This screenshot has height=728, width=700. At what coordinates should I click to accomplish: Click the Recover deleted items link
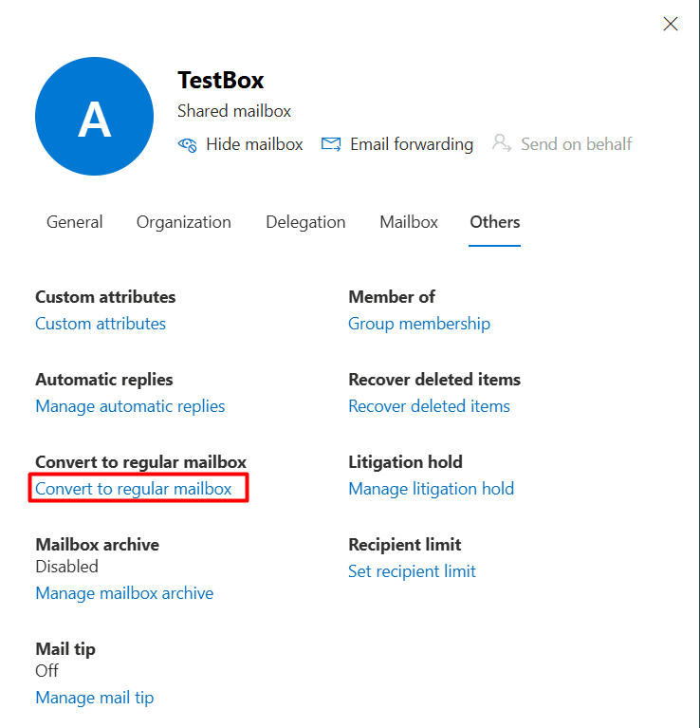[429, 406]
